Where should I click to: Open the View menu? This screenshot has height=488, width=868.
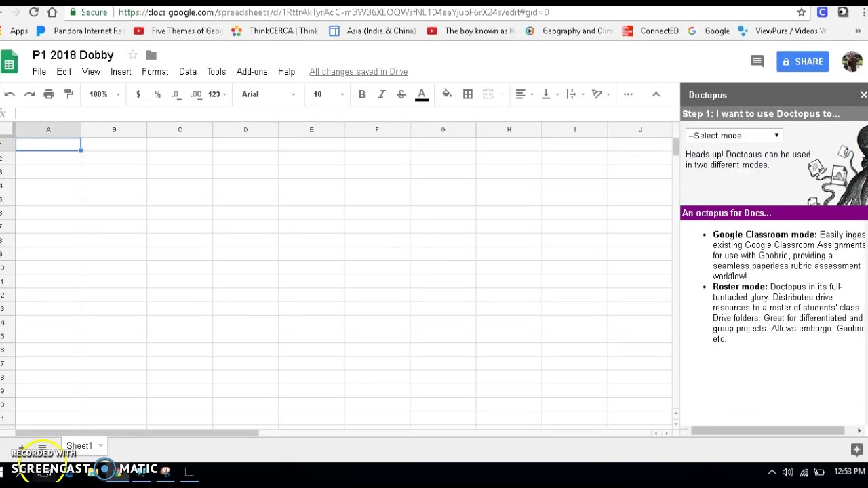(91, 71)
